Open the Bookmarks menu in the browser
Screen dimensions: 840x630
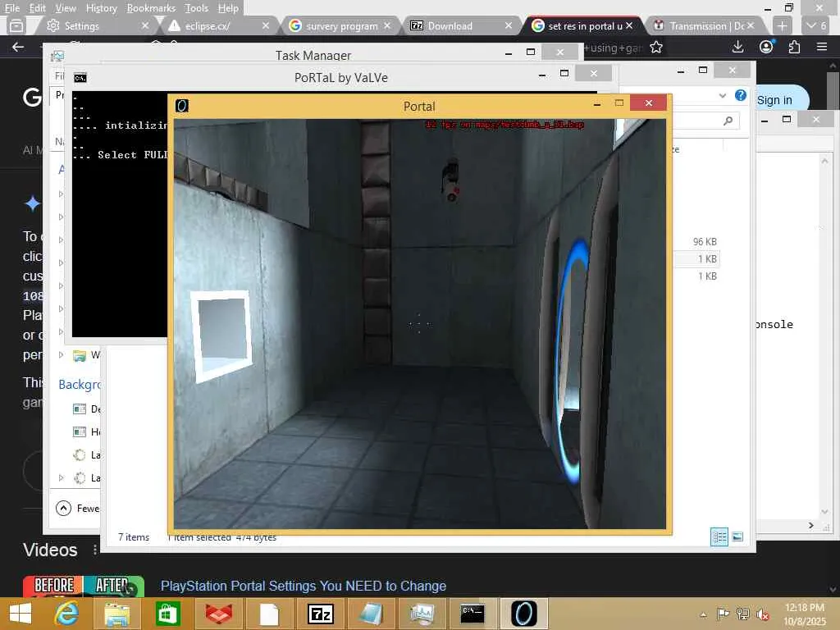click(151, 8)
